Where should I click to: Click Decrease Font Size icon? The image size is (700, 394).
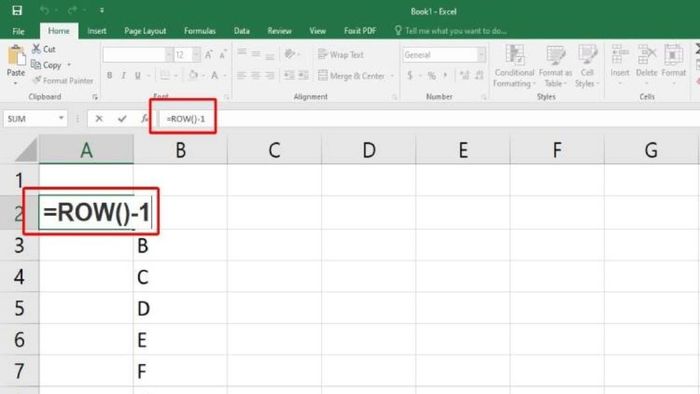[223, 54]
